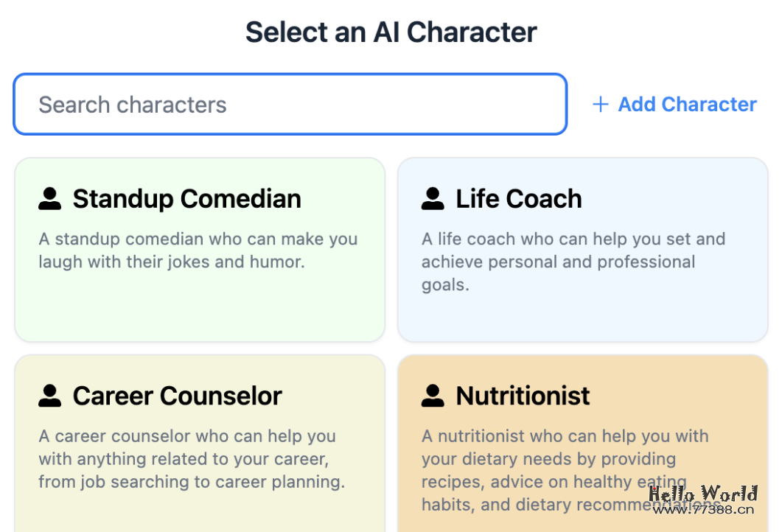
Task: Click the Nutritionist title text
Action: click(x=523, y=396)
